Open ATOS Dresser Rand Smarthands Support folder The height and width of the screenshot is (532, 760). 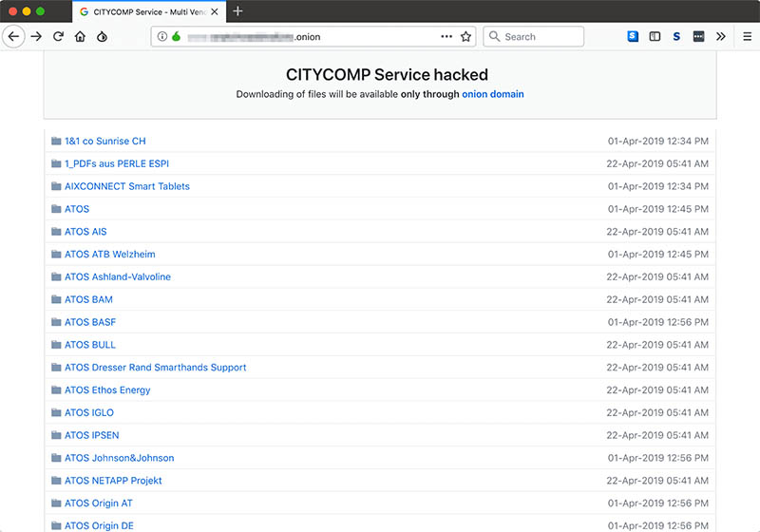point(156,368)
